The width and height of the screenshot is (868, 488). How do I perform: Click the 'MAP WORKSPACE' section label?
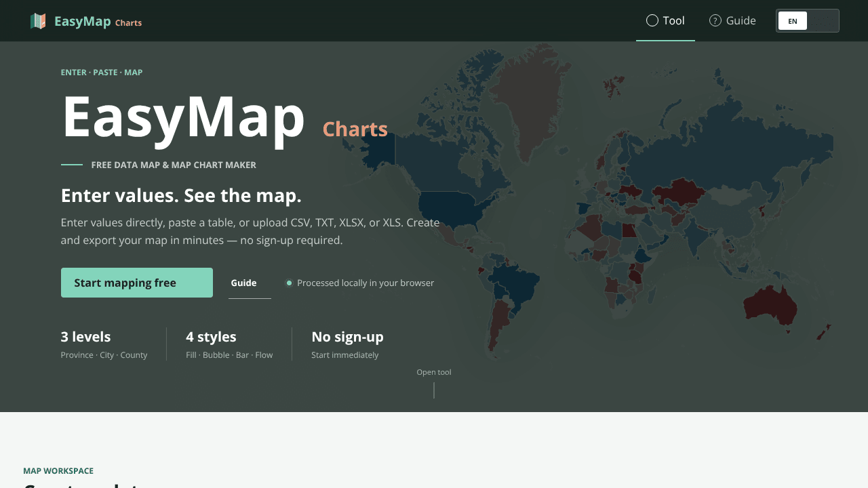pyautogui.click(x=58, y=471)
